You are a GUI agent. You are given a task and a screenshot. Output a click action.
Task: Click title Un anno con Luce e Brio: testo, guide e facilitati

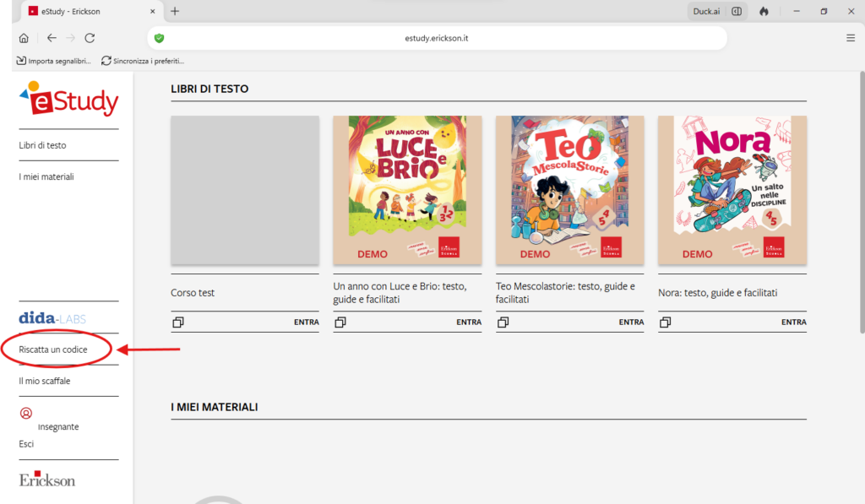coord(400,293)
